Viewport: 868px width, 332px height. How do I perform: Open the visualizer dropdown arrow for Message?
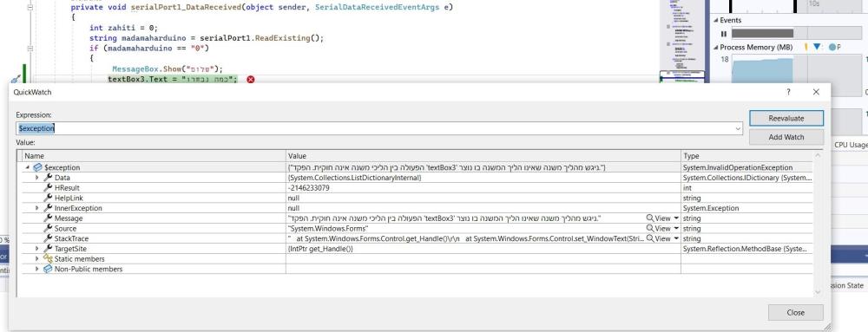click(x=676, y=218)
